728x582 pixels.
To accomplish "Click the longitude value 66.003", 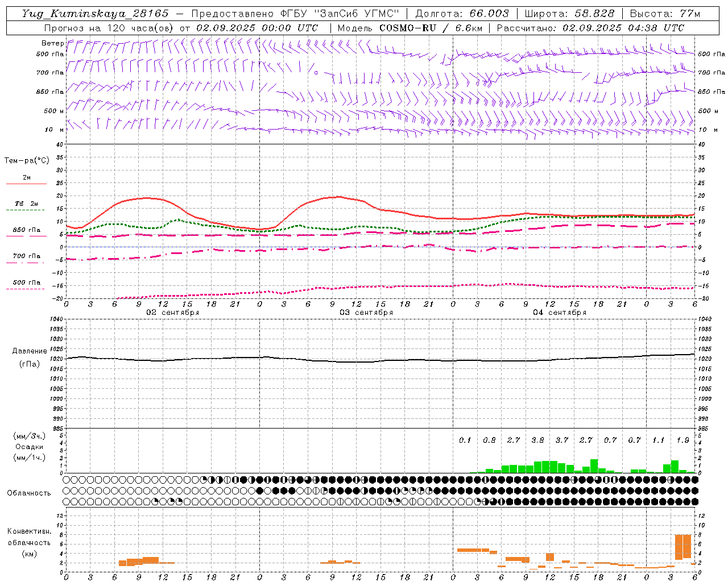I will coord(489,14).
